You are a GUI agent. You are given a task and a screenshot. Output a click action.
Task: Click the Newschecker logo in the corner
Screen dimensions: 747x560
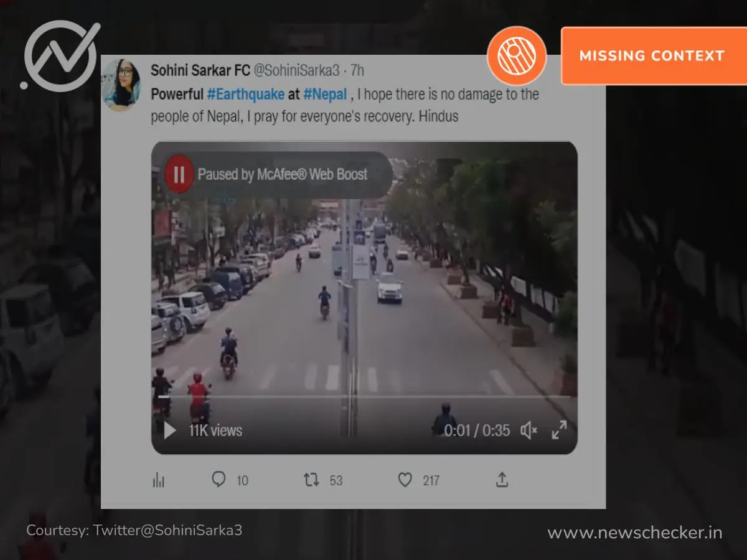pos(61,56)
